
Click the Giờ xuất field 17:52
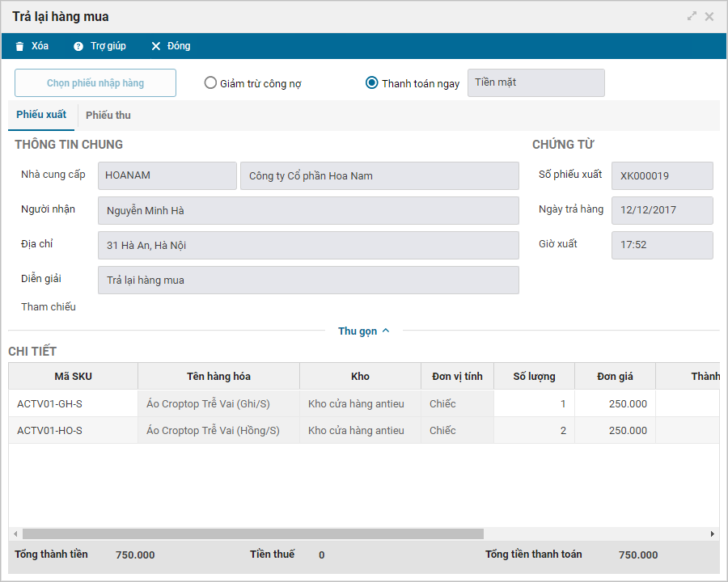click(662, 245)
